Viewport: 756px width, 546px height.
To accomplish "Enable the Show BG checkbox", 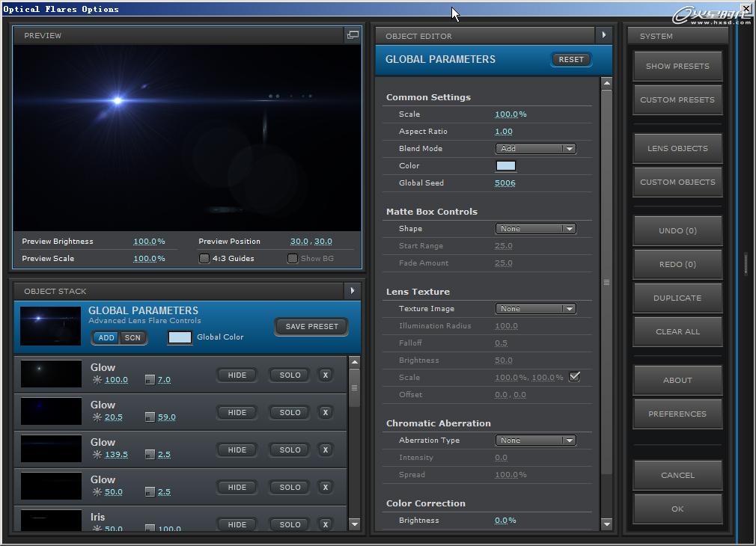I will 293,258.
